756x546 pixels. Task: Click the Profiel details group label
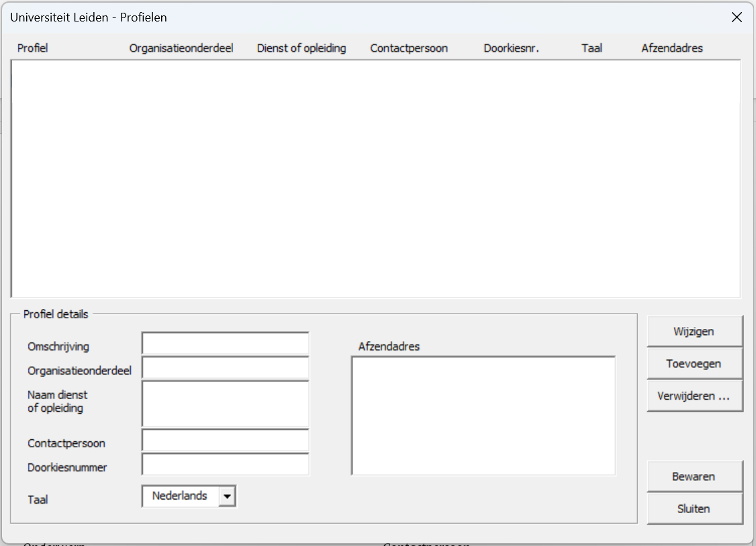tap(56, 314)
